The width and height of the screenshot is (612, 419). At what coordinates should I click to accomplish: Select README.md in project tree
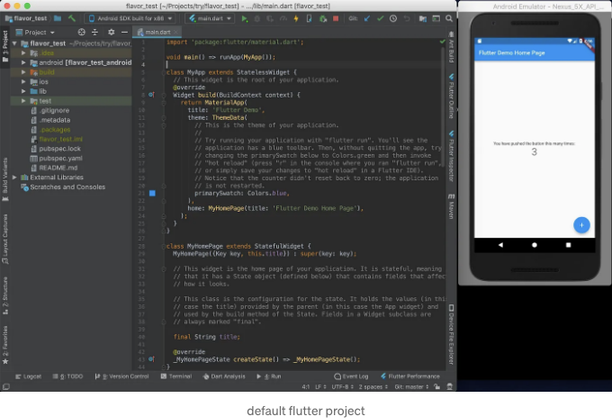click(58, 168)
